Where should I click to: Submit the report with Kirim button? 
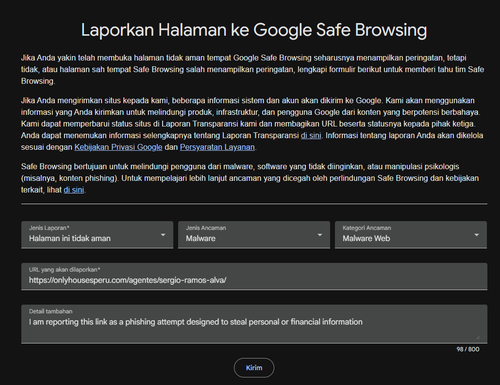pyautogui.click(x=254, y=368)
